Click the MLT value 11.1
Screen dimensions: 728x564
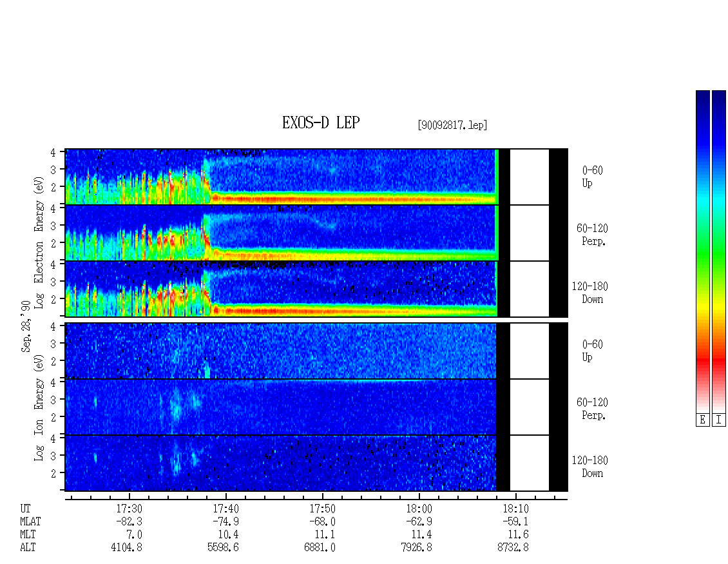[x=325, y=534]
